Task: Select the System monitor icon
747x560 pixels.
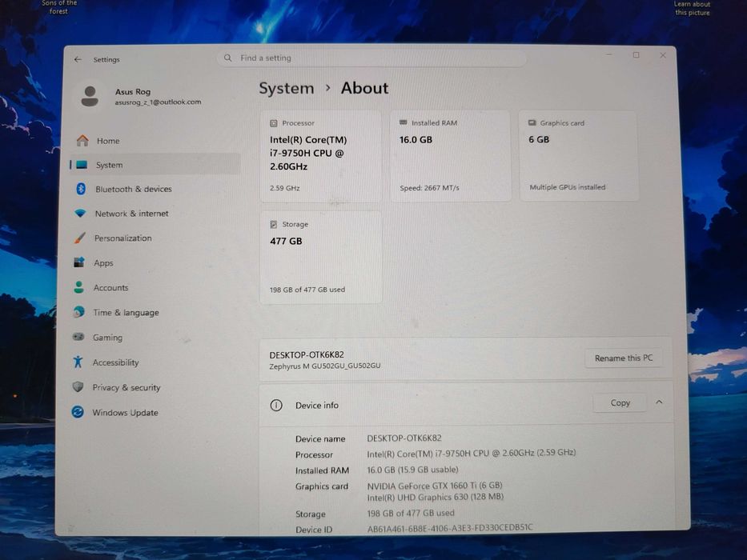Action: [x=82, y=165]
